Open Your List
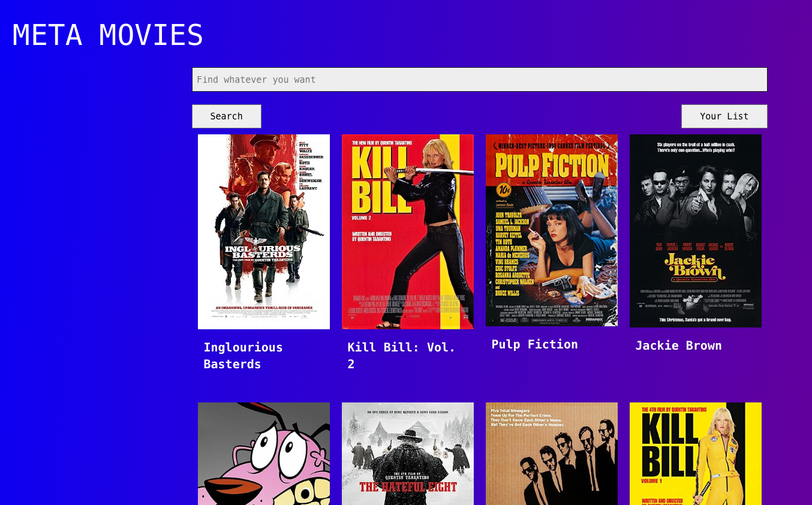Viewport: 812px width, 505px height. 724,116
